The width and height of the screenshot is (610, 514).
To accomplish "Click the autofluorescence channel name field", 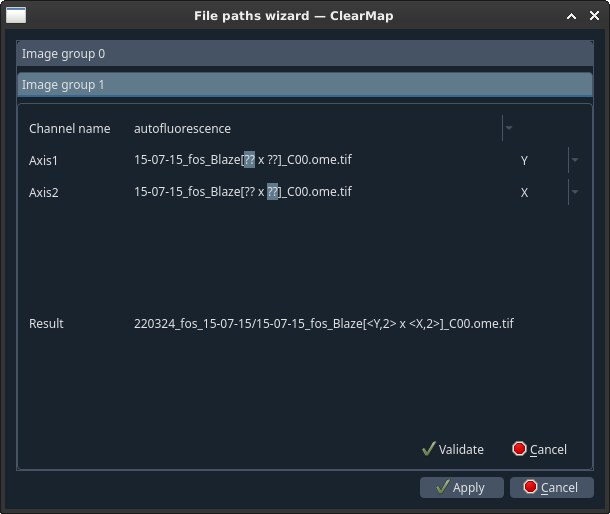I will (x=317, y=128).
